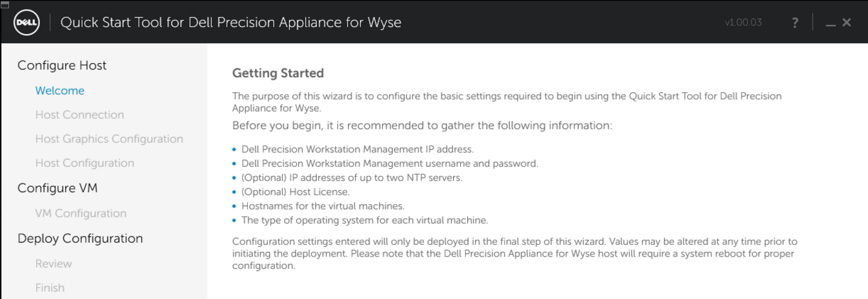Screen dimensions: 868x299
Task: Open the VM Configuration step
Action: point(81,213)
